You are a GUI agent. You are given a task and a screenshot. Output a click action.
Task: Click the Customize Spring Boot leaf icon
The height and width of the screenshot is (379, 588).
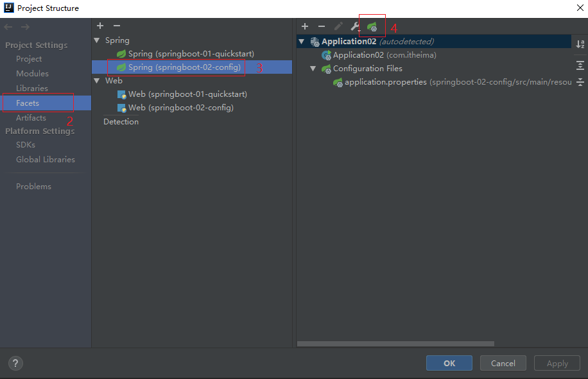pos(372,26)
